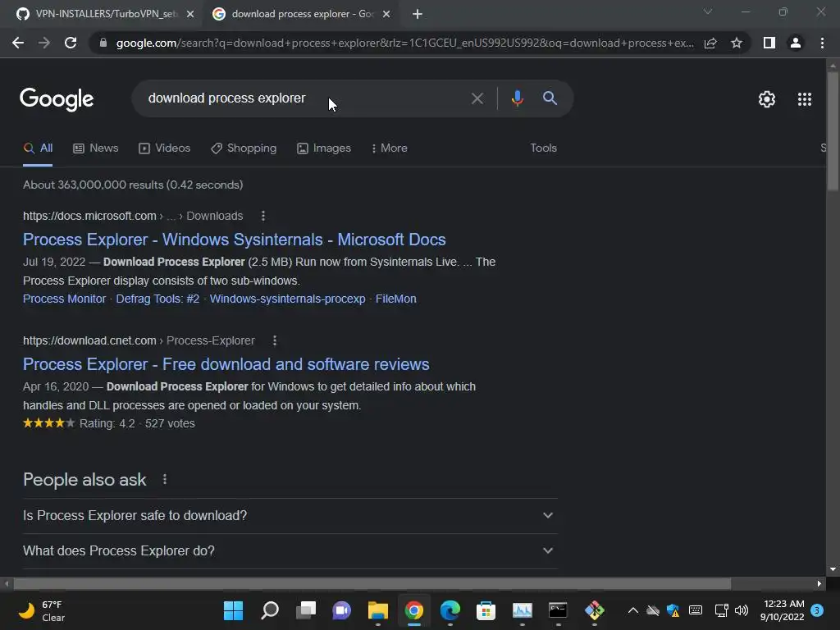This screenshot has height=630, width=840.
Task: Click the address bar URL
Action: [404, 43]
